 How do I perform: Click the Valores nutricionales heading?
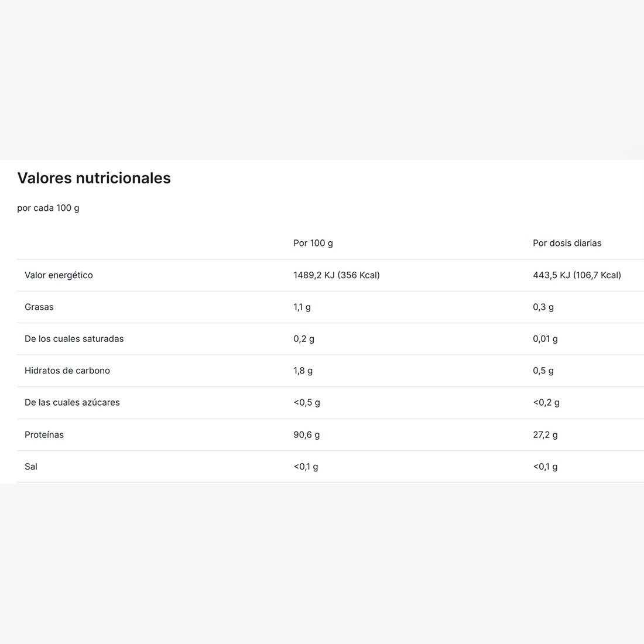tap(94, 178)
